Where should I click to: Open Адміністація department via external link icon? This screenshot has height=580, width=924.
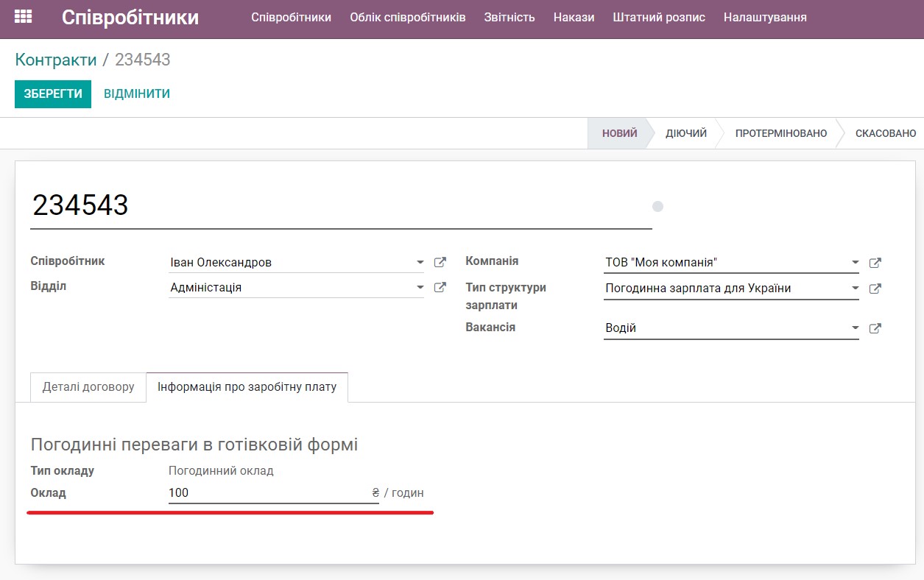[x=440, y=287]
